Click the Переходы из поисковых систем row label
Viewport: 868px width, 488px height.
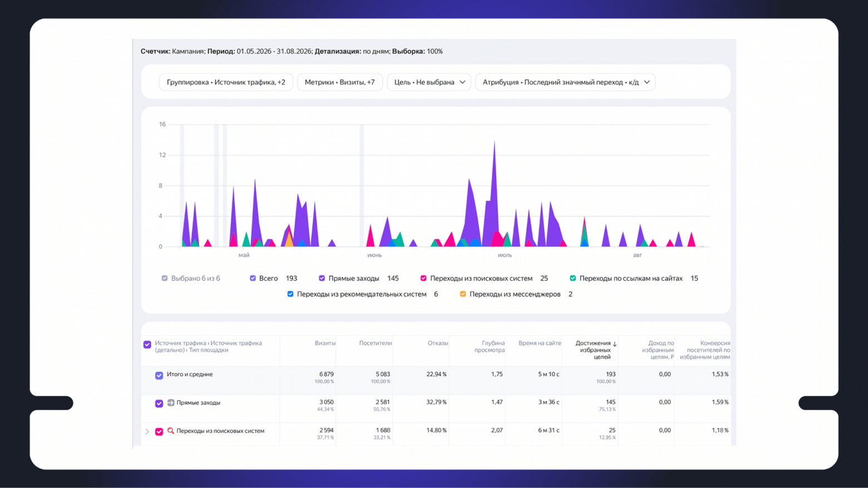220,431
